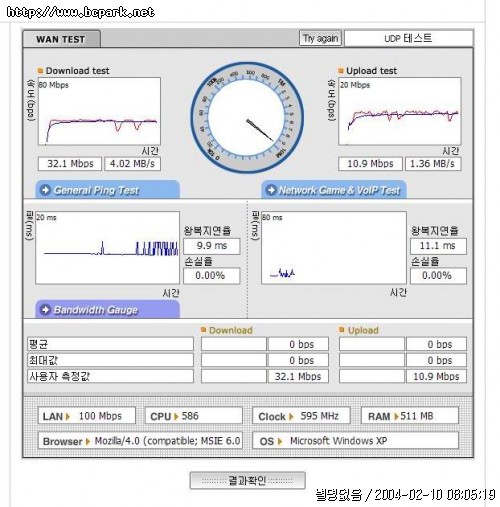Click the Download column heading
500x507 pixels.
pos(230,330)
